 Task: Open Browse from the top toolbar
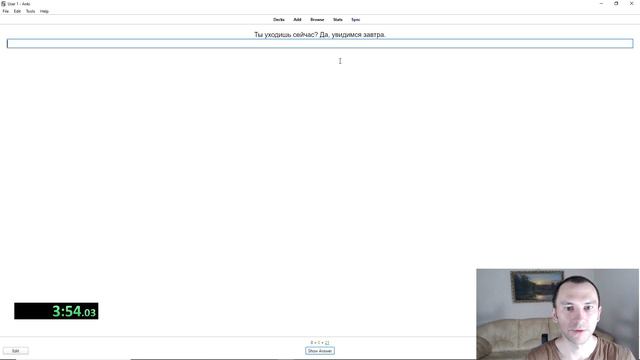coord(317,20)
